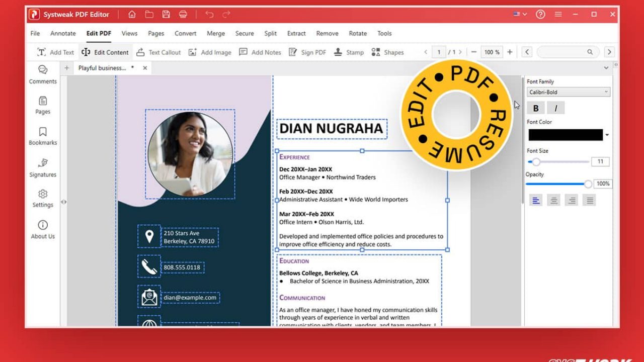Click the Add Text tool
Viewport: 644px width, 362px height.
pos(55,52)
